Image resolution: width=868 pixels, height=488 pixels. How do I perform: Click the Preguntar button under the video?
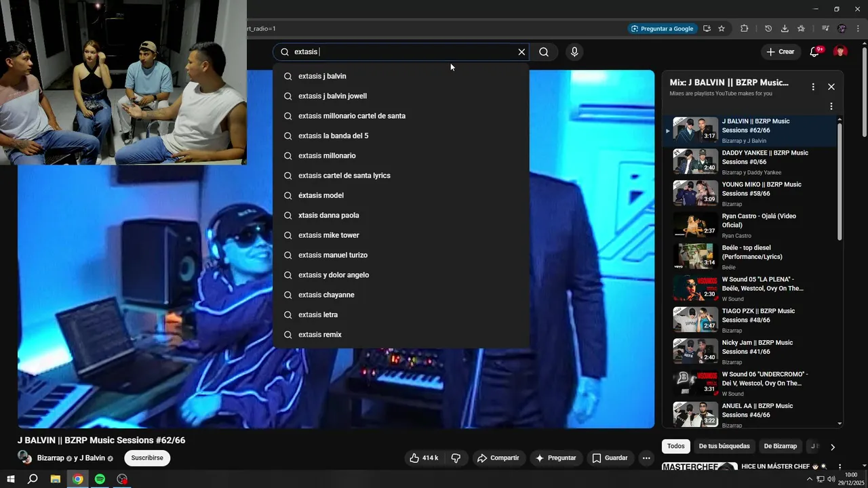click(556, 458)
